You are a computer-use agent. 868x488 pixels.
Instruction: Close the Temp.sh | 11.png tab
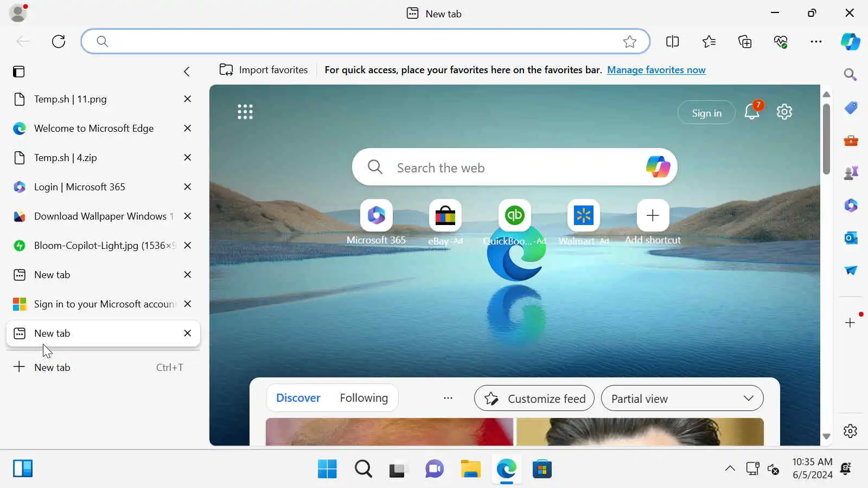(x=188, y=99)
